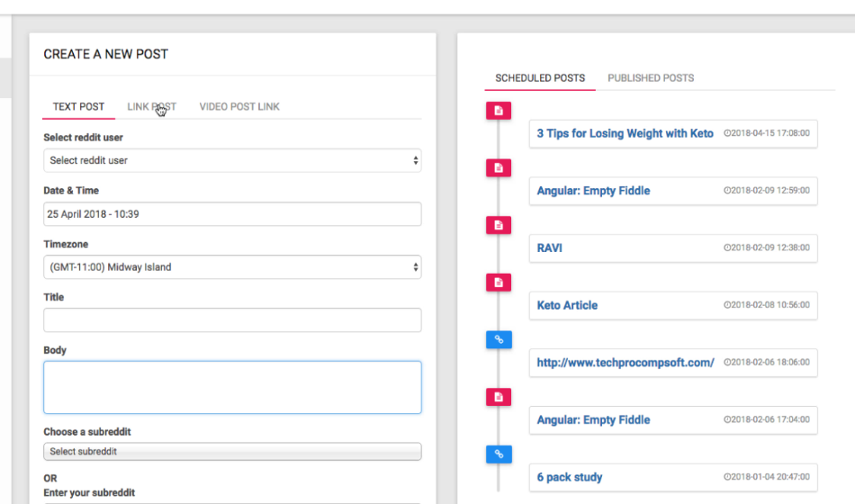This screenshot has height=504, width=855.
Task: Open the 3 Tips for Losing Weight with Keto post
Action: click(x=625, y=133)
